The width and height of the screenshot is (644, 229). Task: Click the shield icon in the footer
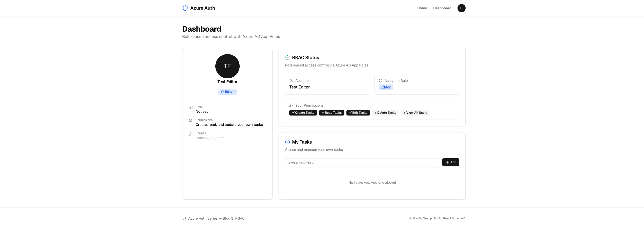(x=184, y=218)
